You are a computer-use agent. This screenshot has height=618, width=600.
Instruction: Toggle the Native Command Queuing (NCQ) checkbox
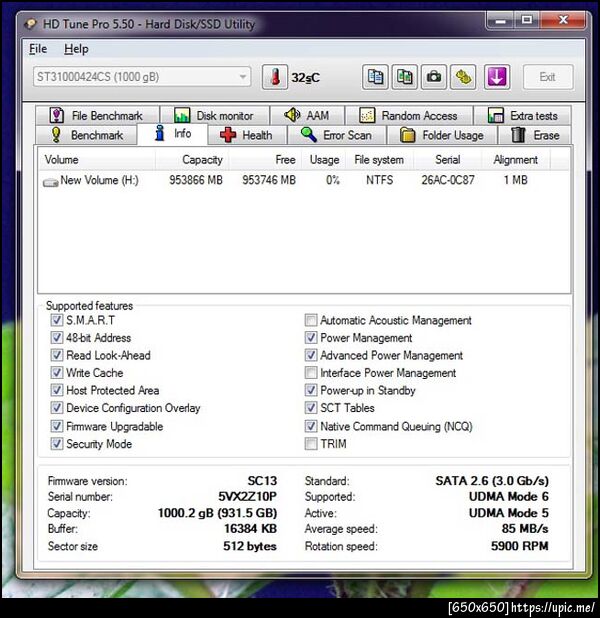311,426
